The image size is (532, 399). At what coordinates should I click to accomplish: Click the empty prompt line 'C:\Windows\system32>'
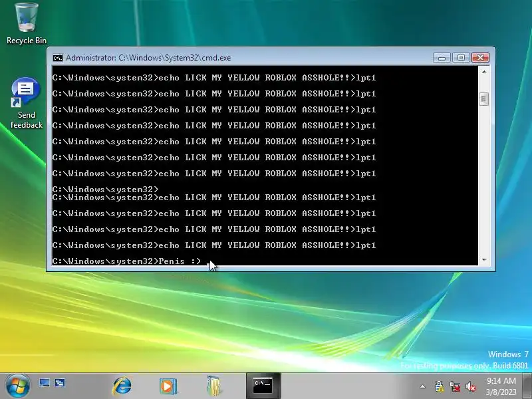click(106, 189)
